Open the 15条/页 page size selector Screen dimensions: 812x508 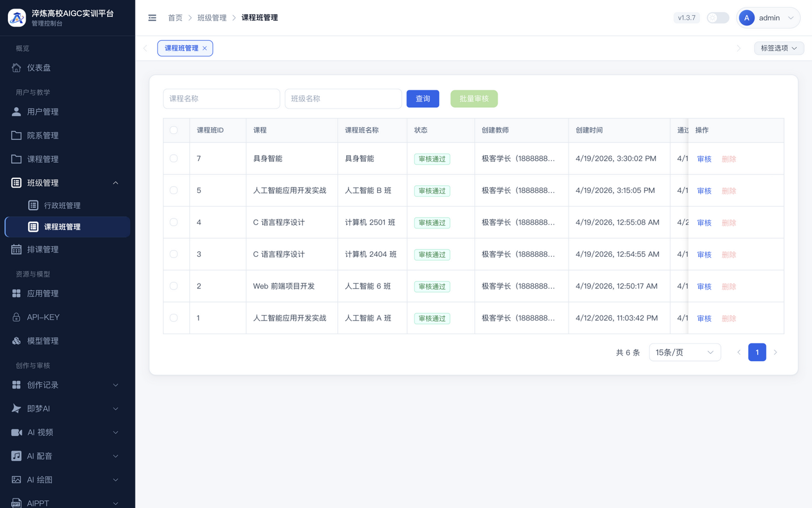[685, 352]
